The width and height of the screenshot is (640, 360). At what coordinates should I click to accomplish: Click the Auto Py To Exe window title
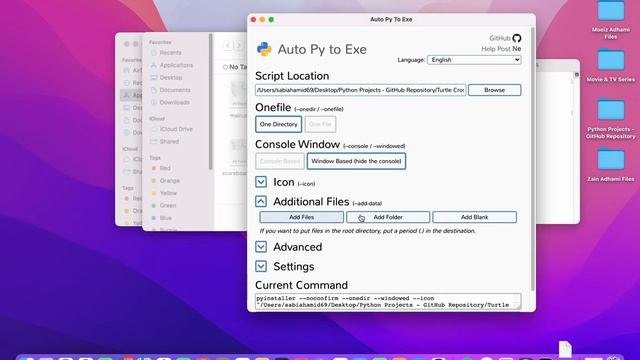[391, 20]
